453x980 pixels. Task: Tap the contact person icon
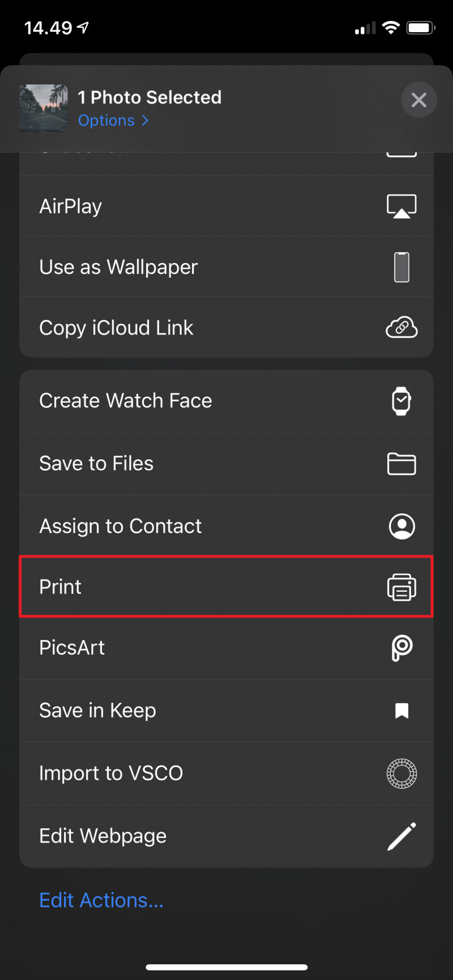click(x=401, y=526)
